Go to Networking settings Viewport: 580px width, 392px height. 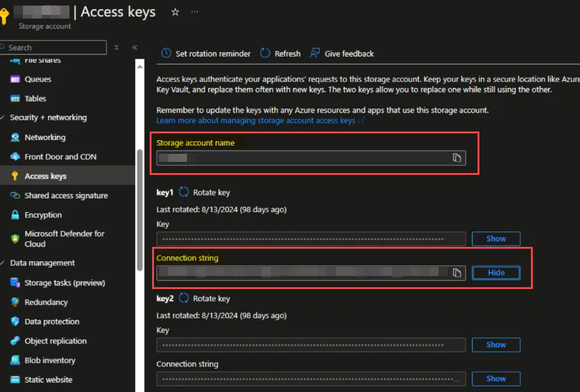(45, 138)
